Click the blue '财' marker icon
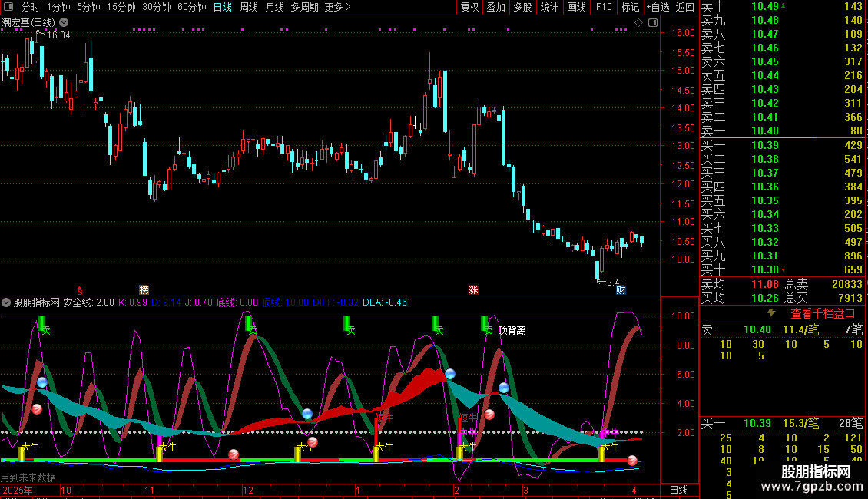This screenshot has height=499, width=868. [621, 289]
